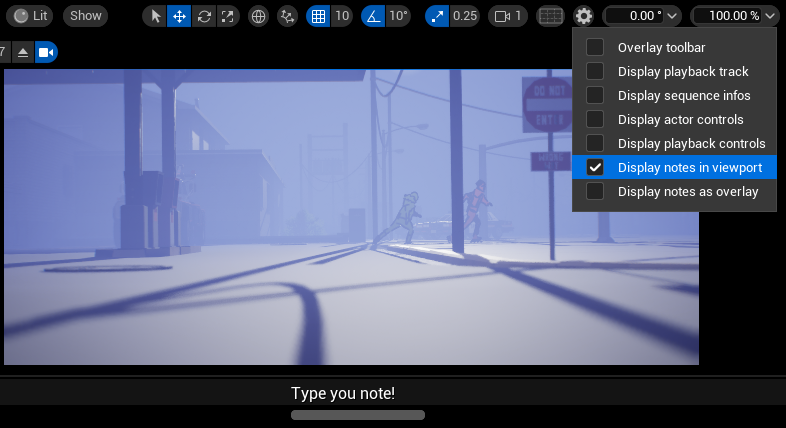Open rotation snap value 10° menu
The width and height of the screenshot is (786, 428).
point(399,16)
